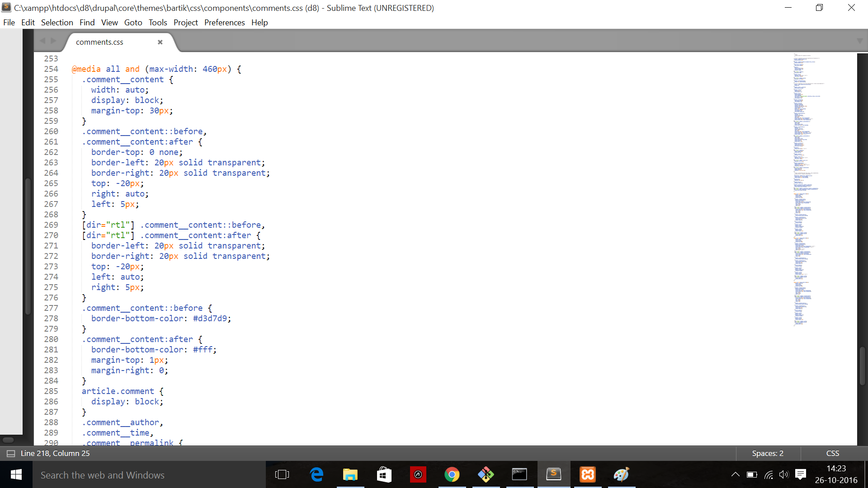Open the clock showing 14:23
Image resolution: width=868 pixels, height=488 pixels.
836,474
